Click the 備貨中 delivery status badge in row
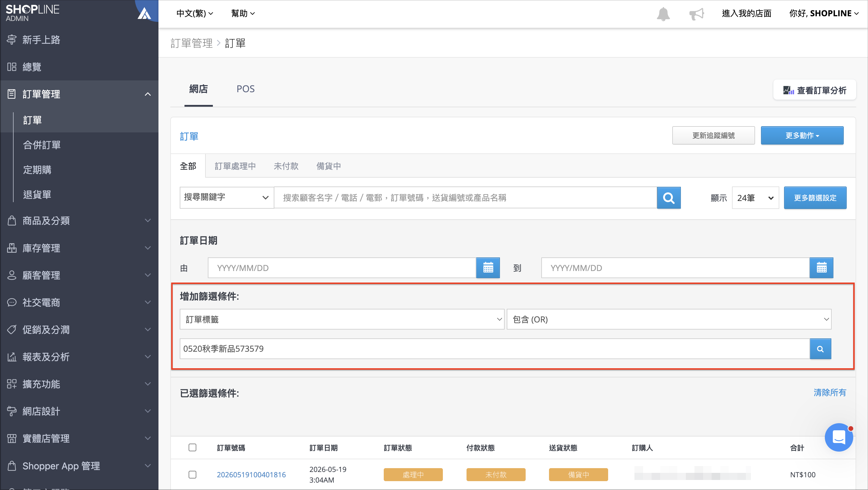Viewport: 868px width, 490px height. tap(578, 475)
